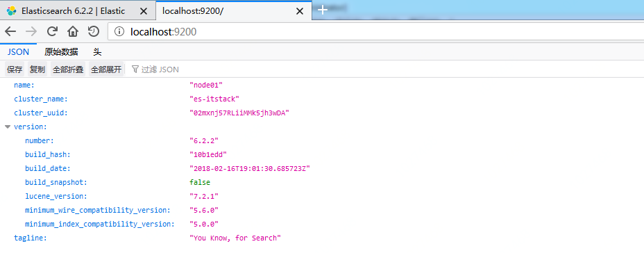This screenshot has height=253, width=644.
Task: Click the value "5.0.0"
Action: pyautogui.click(x=204, y=225)
